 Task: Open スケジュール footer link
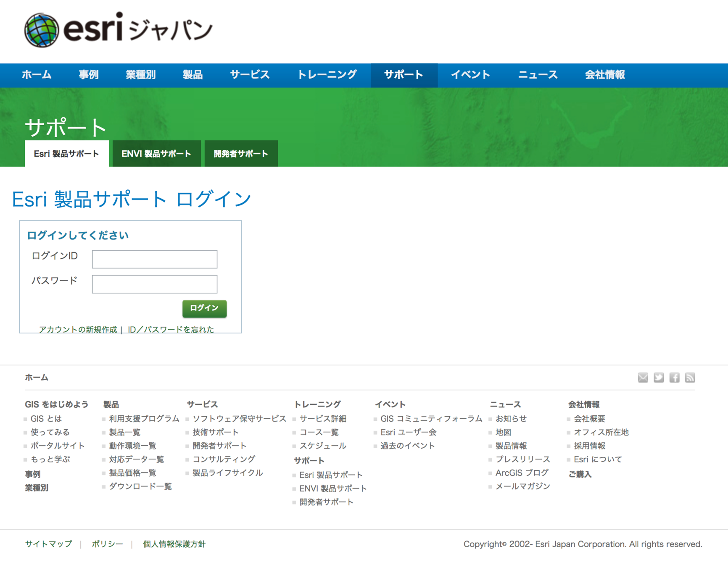click(323, 446)
